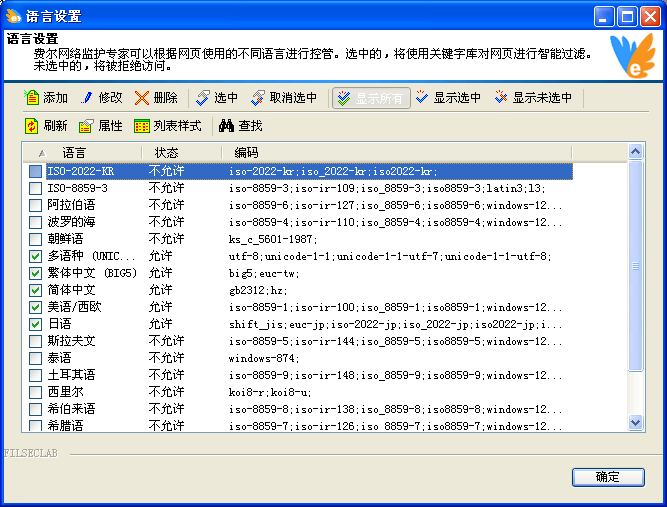Click the 删除 (Delete) red X icon
Screen dimensions: 667x507
pyautogui.click(x=143, y=98)
